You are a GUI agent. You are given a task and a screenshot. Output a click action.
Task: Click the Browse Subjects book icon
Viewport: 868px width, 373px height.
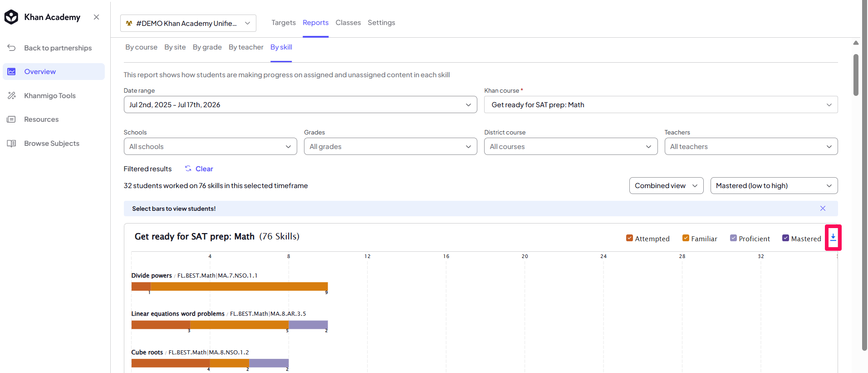(12, 144)
